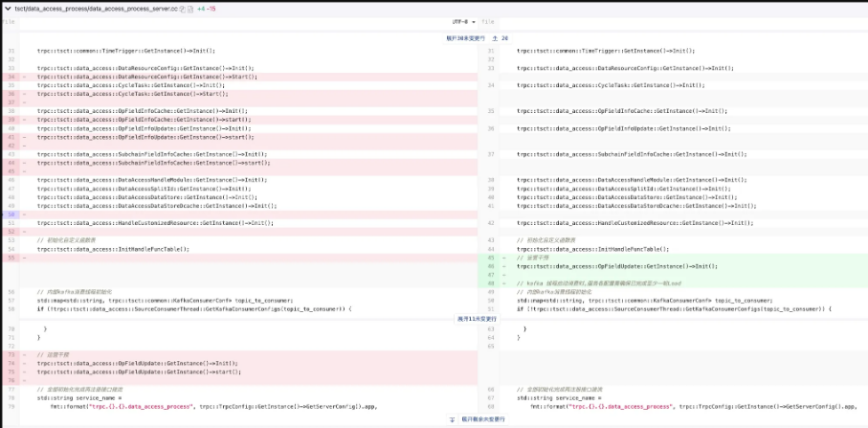The height and width of the screenshot is (428, 868).
Task: Click the copy file path icon
Action: [x=183, y=10]
